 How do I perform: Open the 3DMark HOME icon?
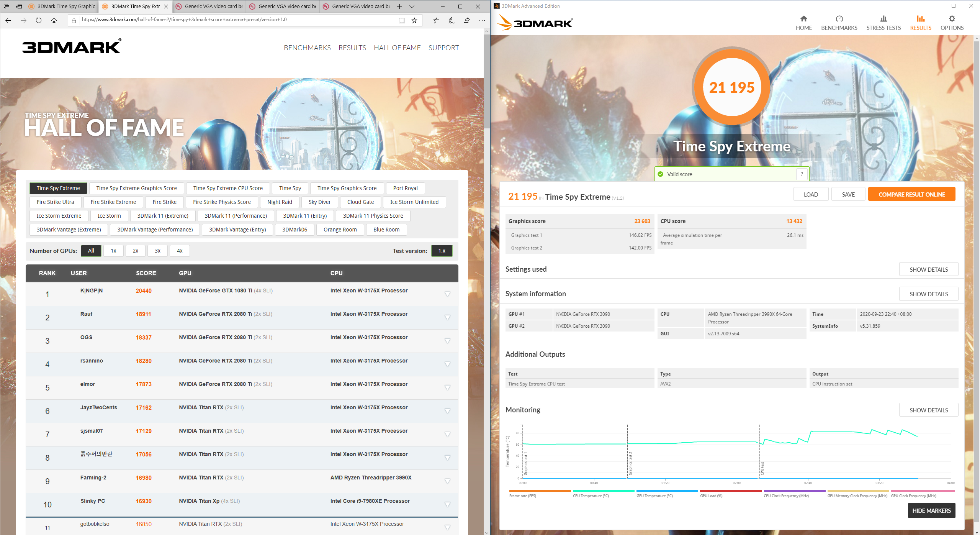(803, 19)
